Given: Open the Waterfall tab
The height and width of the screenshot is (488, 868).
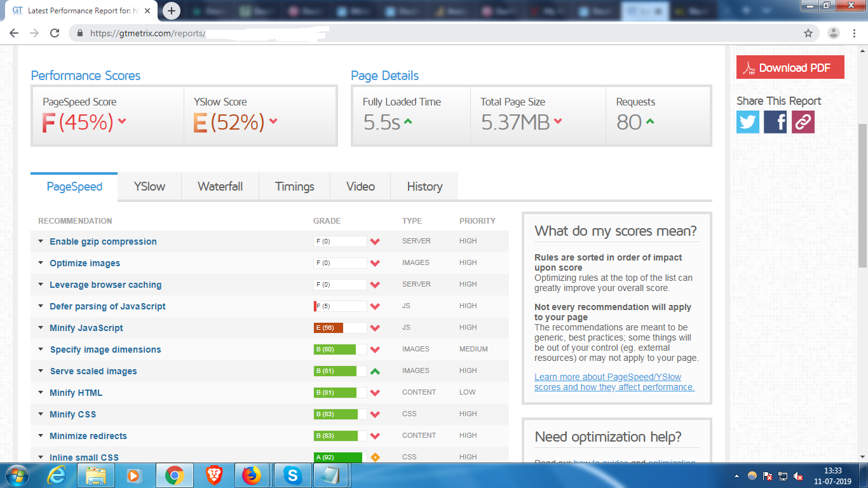Looking at the screenshot, I should 220,187.
